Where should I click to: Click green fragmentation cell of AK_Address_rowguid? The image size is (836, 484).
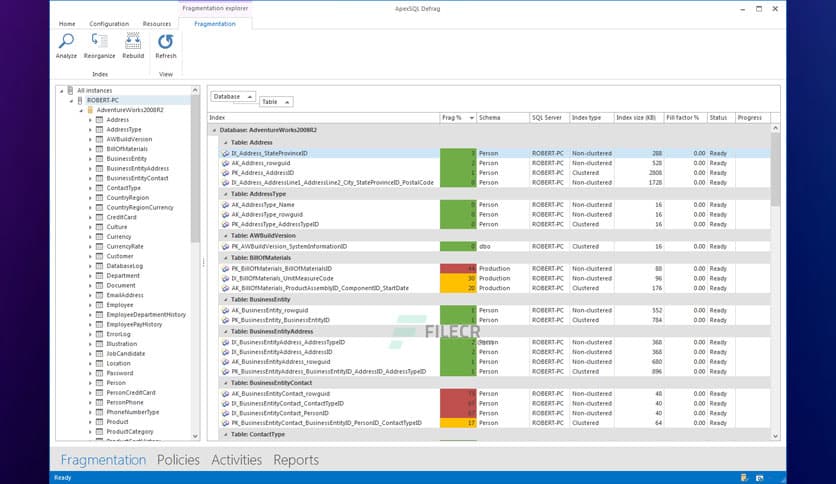pos(458,163)
